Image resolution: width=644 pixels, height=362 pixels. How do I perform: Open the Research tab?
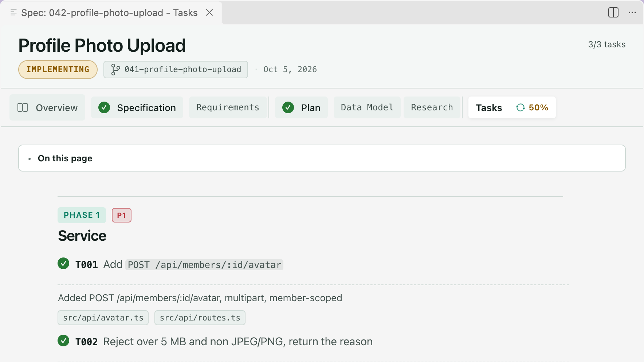(432, 107)
